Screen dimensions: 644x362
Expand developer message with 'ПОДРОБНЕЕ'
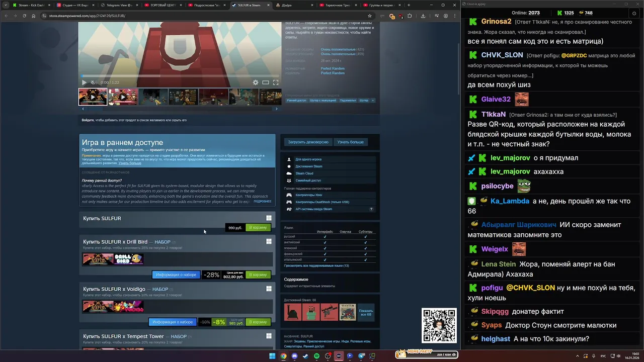[262, 201]
